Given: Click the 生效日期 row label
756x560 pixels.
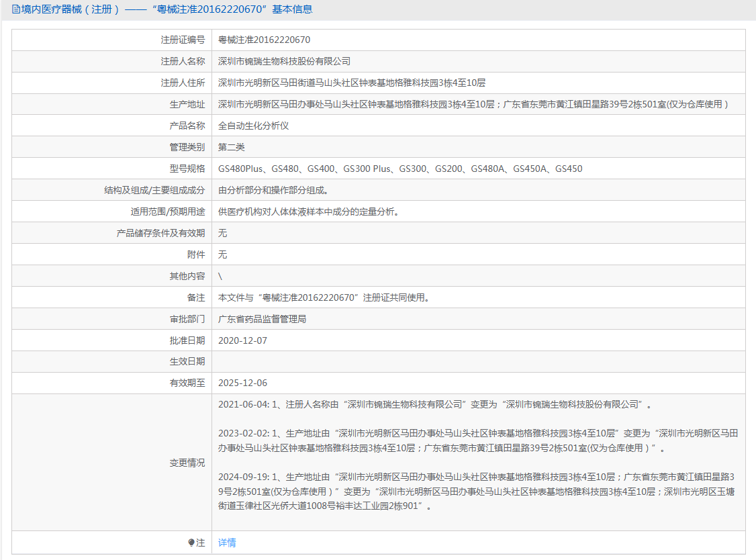Looking at the screenshot, I should coord(187,361).
